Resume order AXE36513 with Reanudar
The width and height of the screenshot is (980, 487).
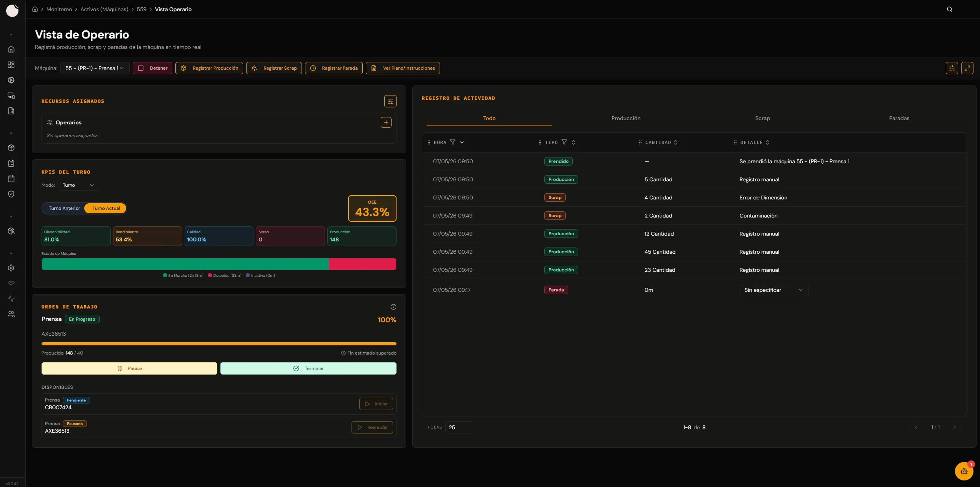pos(372,427)
